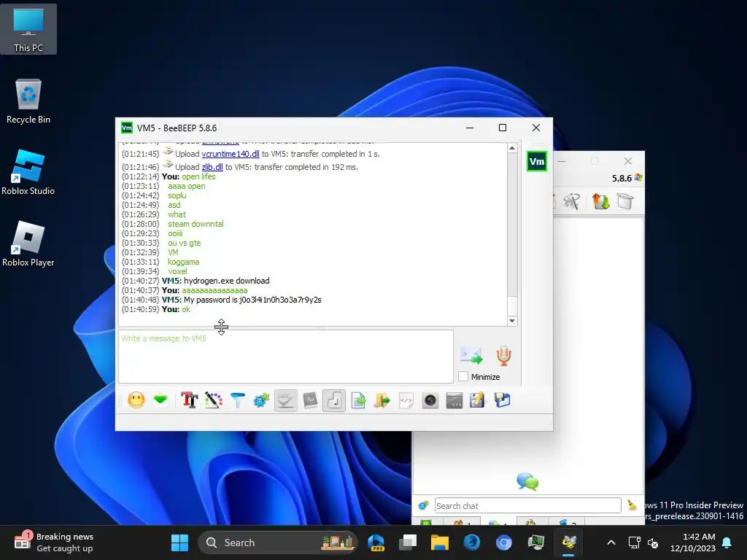The width and height of the screenshot is (747, 560).
Task: Select the Roblox Player shortcut
Action: pos(28,244)
